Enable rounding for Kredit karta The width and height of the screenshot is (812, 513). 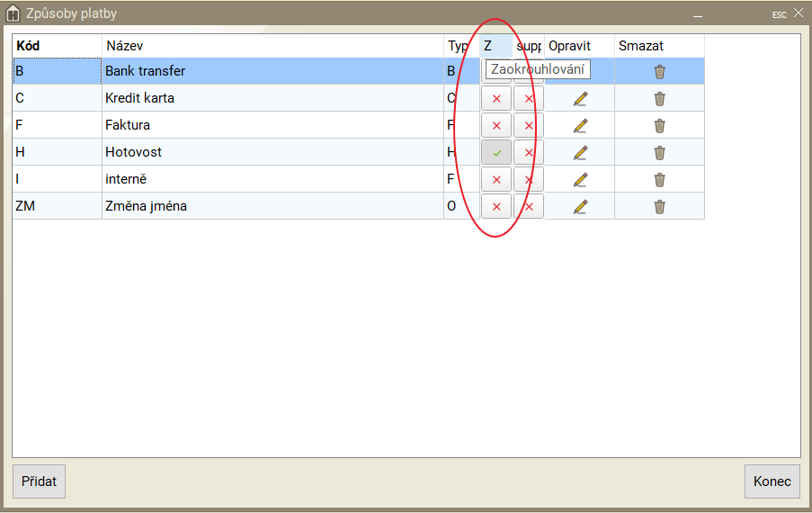click(496, 98)
